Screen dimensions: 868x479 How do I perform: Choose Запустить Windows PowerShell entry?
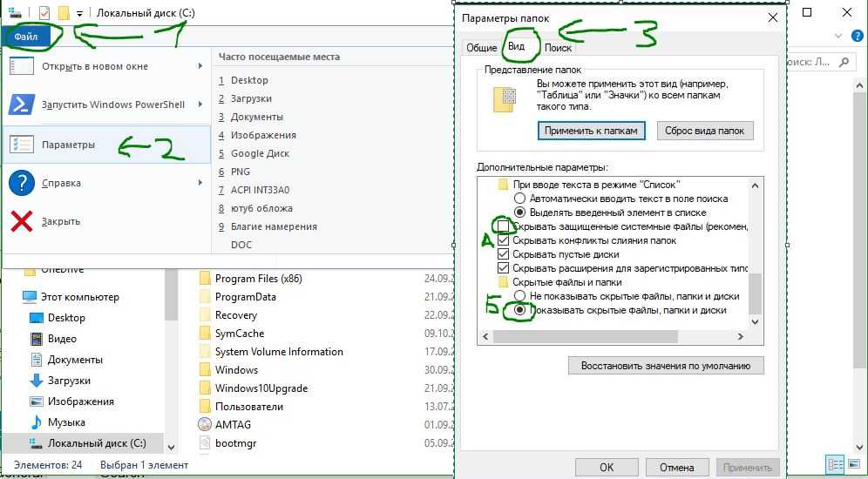coord(106,105)
